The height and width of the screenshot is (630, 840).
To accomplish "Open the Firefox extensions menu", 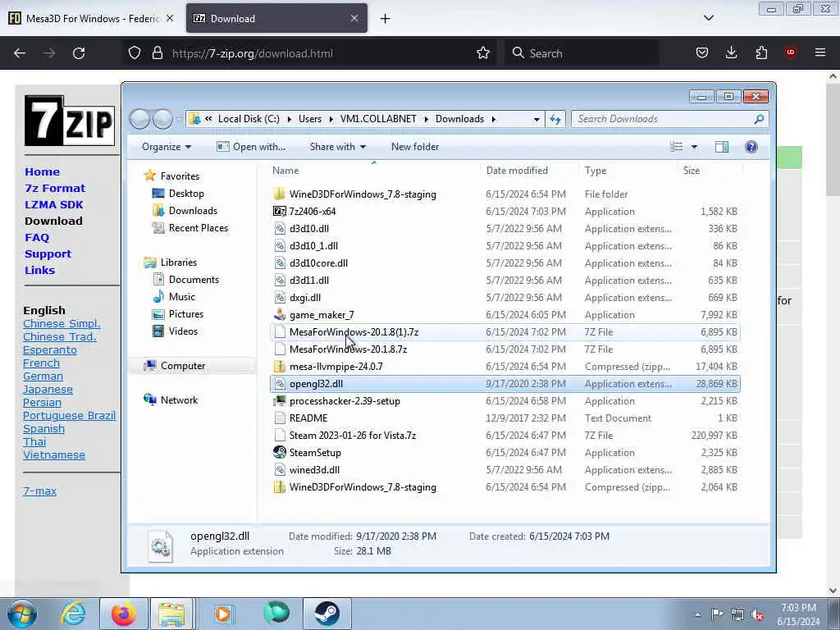I will coord(761,53).
